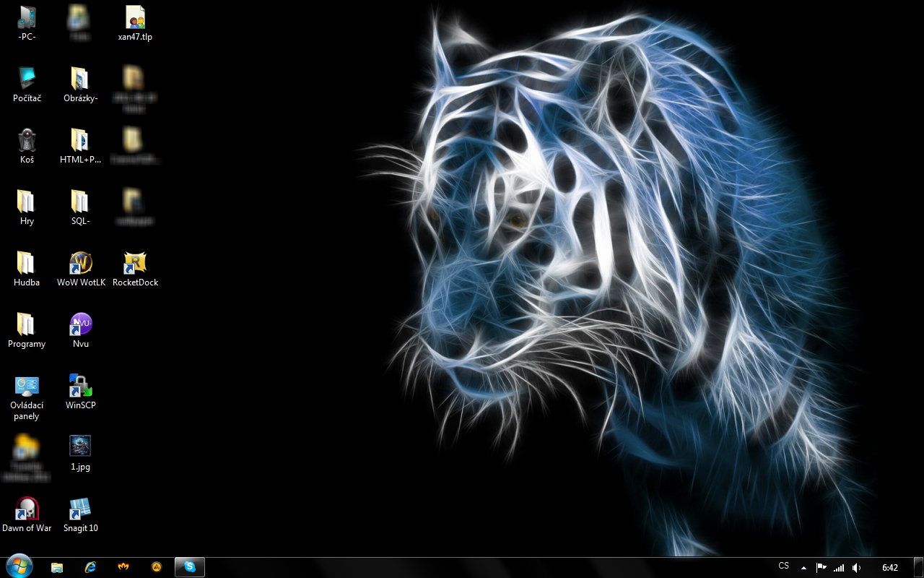Select the Snagit 10 shortcut
Image resolution: width=924 pixels, height=578 pixels.
click(81, 509)
